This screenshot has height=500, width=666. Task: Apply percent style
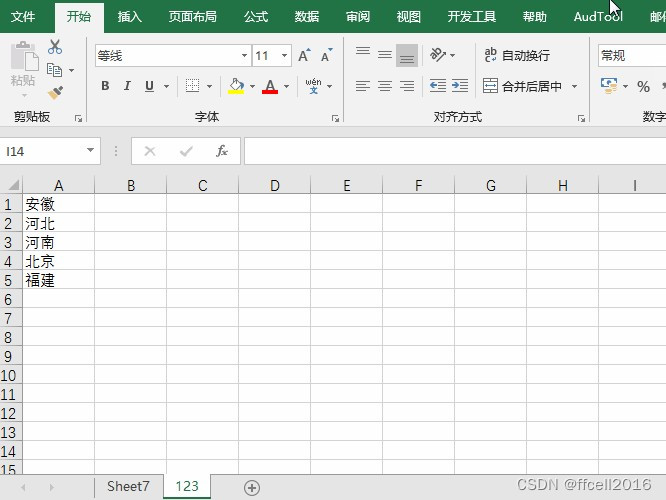[x=643, y=87]
